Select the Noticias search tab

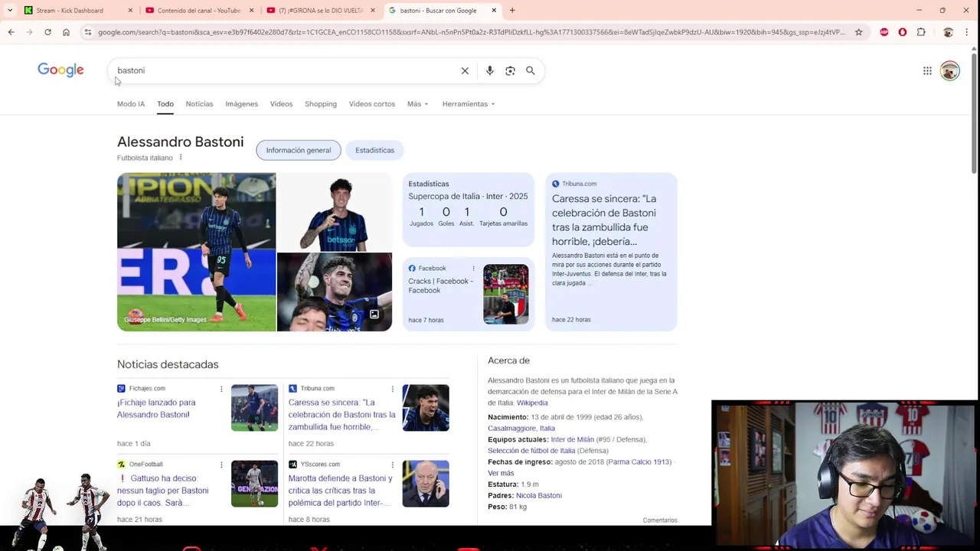199,104
